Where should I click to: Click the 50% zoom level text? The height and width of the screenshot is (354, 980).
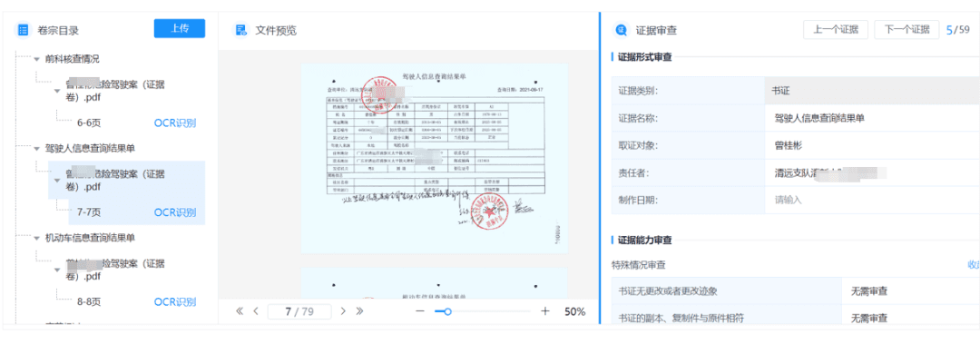point(575,311)
